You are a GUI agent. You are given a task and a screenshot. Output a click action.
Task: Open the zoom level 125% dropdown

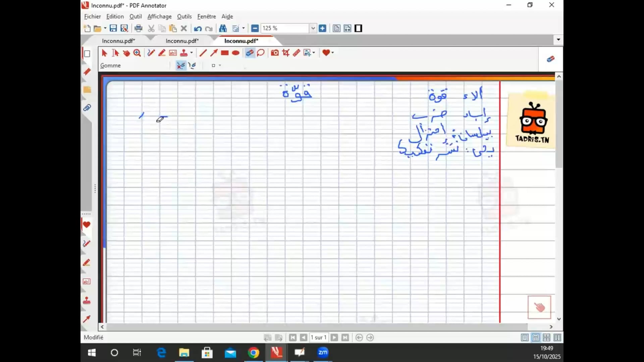pyautogui.click(x=313, y=28)
